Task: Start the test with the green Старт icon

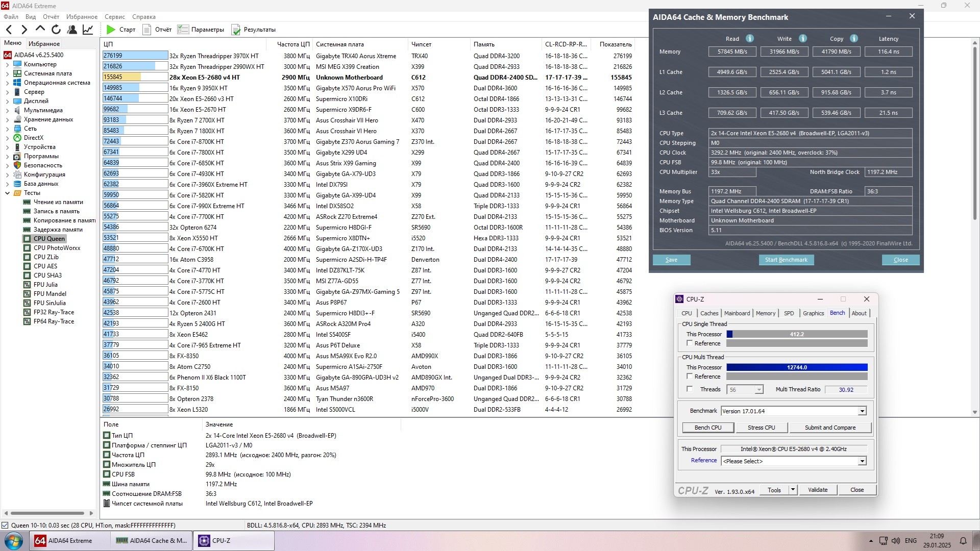Action: coord(111,30)
